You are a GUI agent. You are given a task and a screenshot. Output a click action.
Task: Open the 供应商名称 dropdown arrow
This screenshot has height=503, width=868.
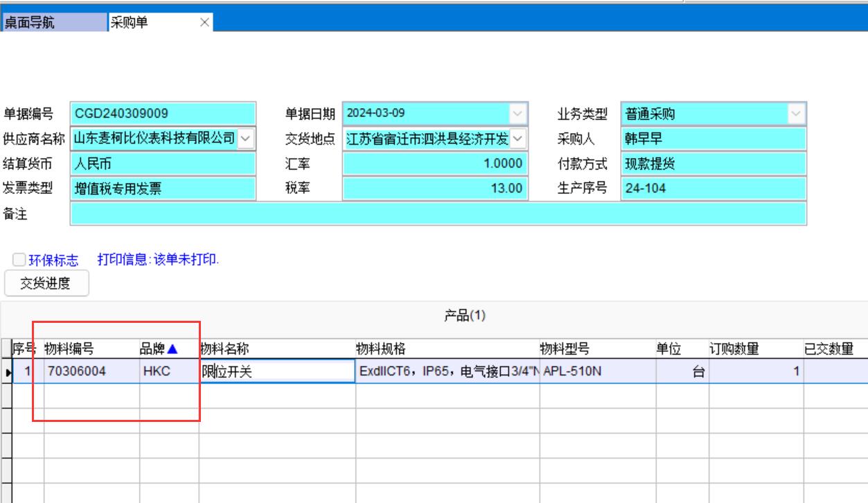click(x=246, y=139)
